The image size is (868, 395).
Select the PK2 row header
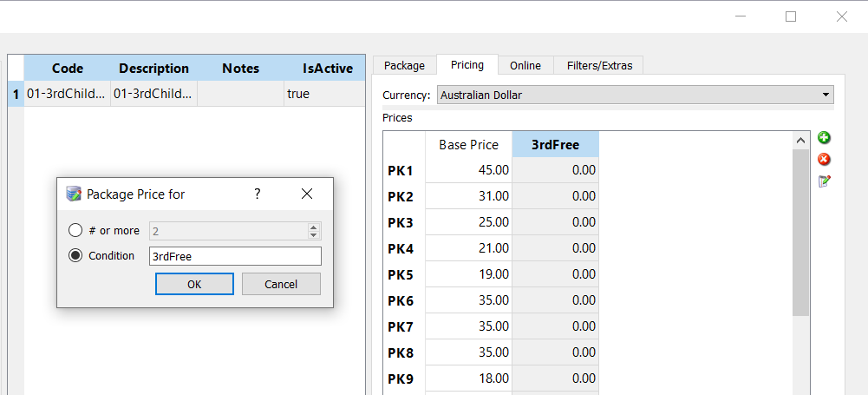tap(405, 197)
